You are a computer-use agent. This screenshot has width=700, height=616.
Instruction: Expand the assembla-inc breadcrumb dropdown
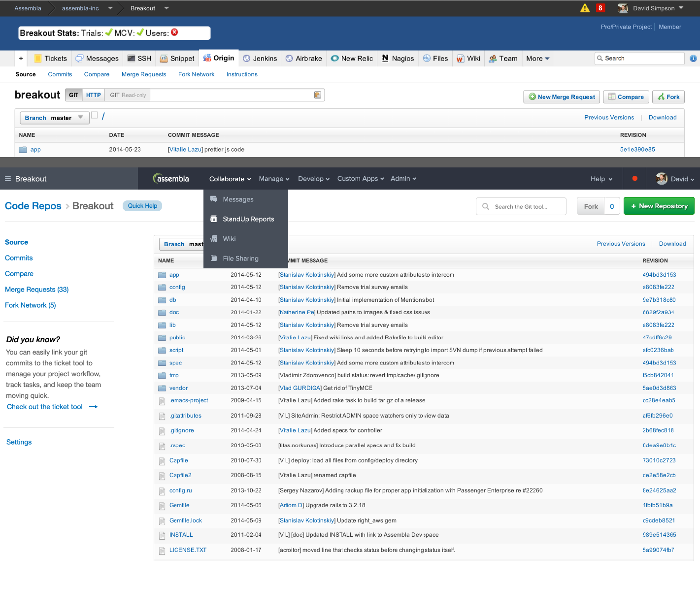pyautogui.click(x=110, y=8)
